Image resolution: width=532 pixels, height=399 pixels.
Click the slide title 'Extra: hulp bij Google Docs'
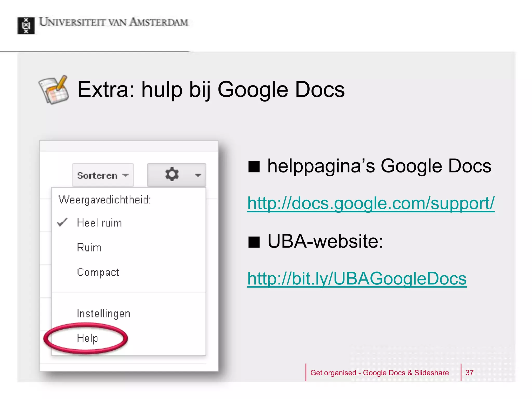[x=211, y=90]
